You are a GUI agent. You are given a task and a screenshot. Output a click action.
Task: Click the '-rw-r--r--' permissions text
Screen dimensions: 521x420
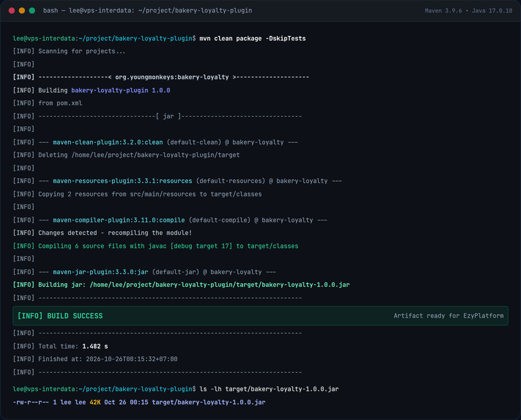31,402
